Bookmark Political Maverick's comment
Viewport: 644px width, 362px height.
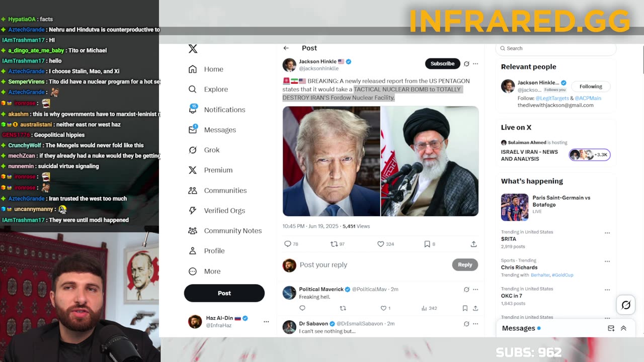click(465, 308)
